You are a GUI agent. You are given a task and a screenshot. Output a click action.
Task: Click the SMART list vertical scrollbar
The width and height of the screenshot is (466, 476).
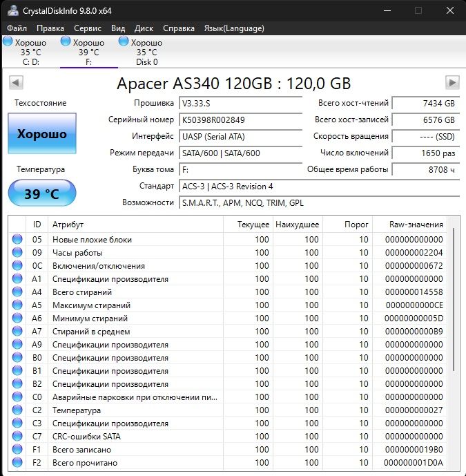[454, 299]
